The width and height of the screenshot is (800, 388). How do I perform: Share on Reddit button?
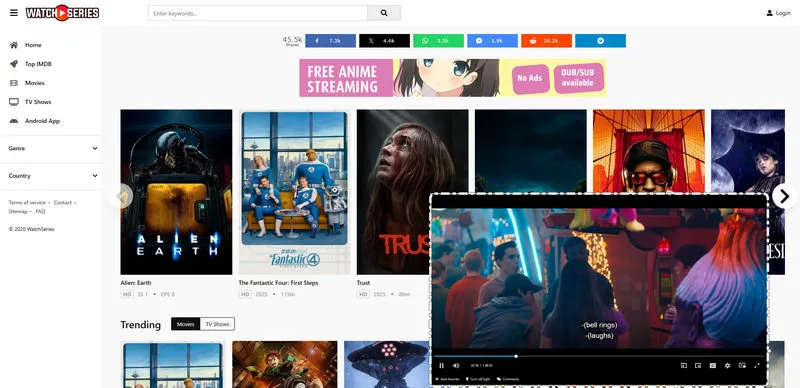546,41
